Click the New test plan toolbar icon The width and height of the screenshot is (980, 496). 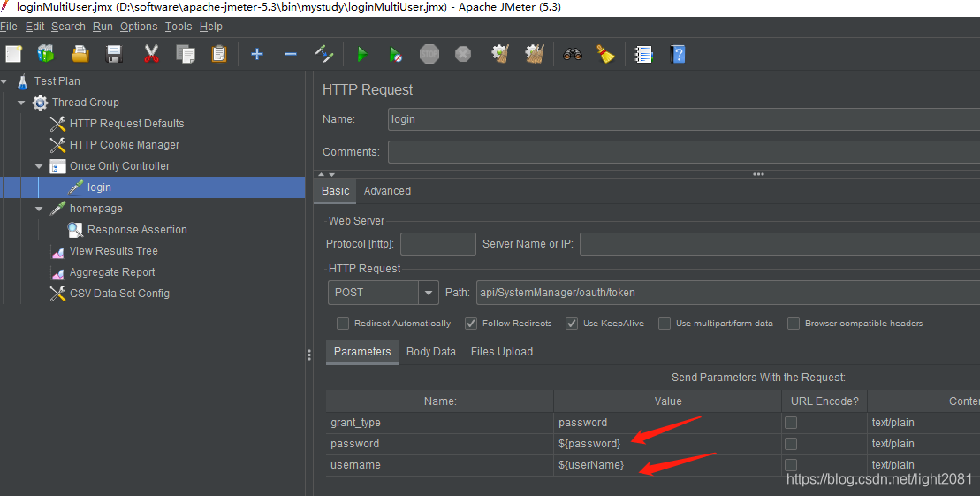[x=13, y=54]
